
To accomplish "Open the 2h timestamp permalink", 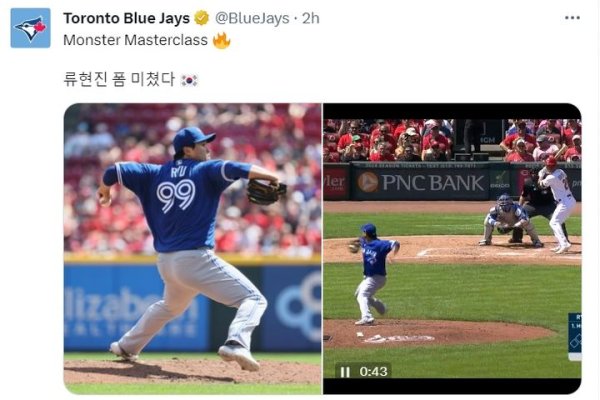I will 311,18.
